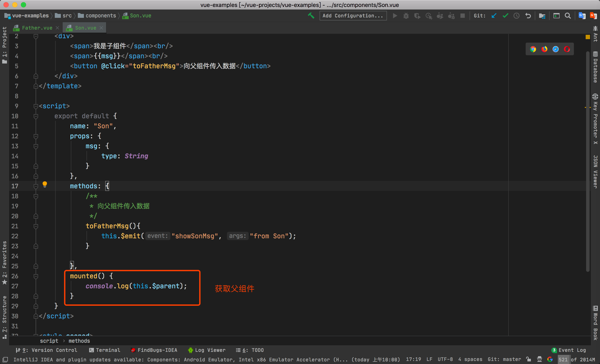
Task: Click src folder breadcrumb
Action: coord(63,16)
